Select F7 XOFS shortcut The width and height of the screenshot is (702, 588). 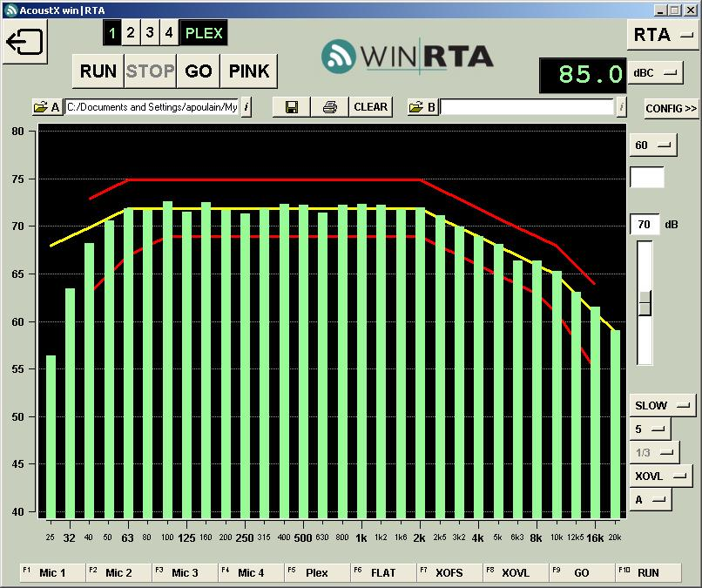pos(449,572)
